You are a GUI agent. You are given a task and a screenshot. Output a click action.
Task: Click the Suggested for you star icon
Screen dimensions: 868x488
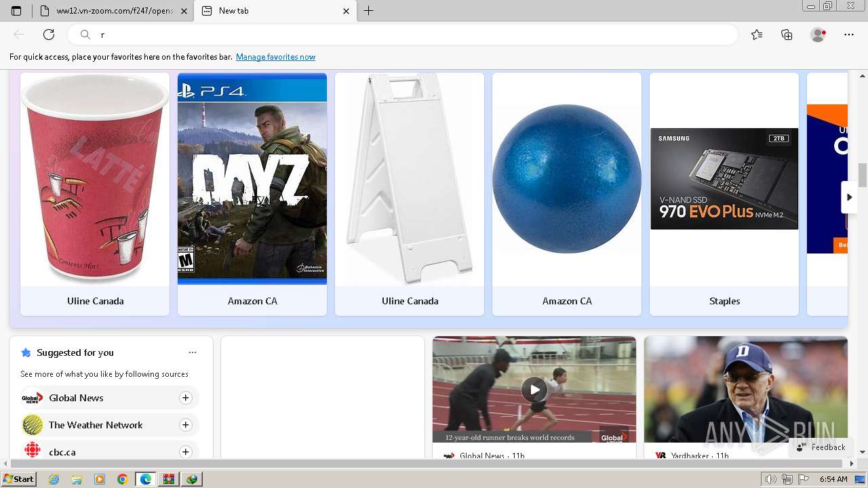click(x=26, y=352)
